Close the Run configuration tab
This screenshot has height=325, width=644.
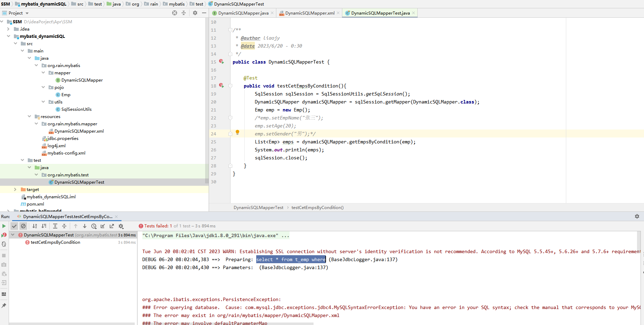click(x=116, y=217)
